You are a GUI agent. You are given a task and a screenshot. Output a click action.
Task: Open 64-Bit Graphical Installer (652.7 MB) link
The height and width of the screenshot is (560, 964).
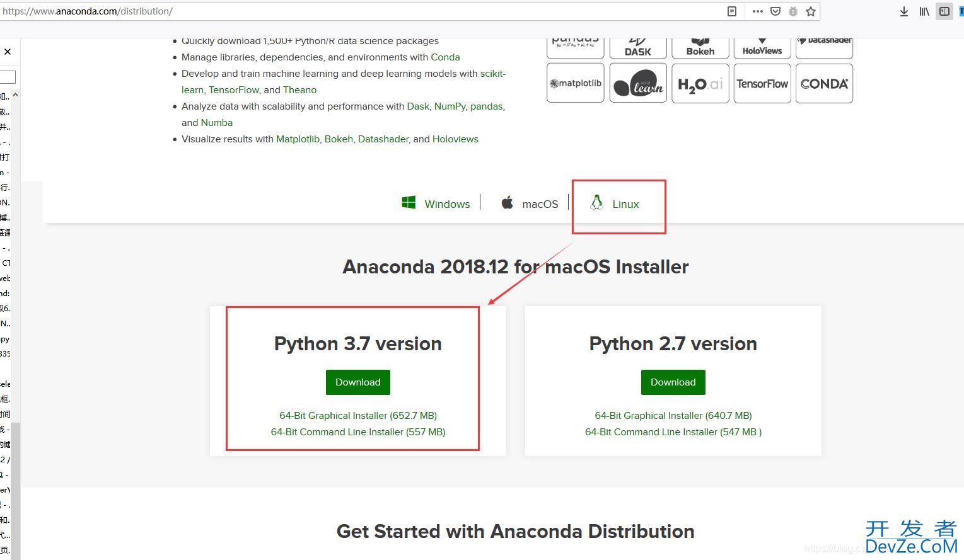pyautogui.click(x=358, y=416)
